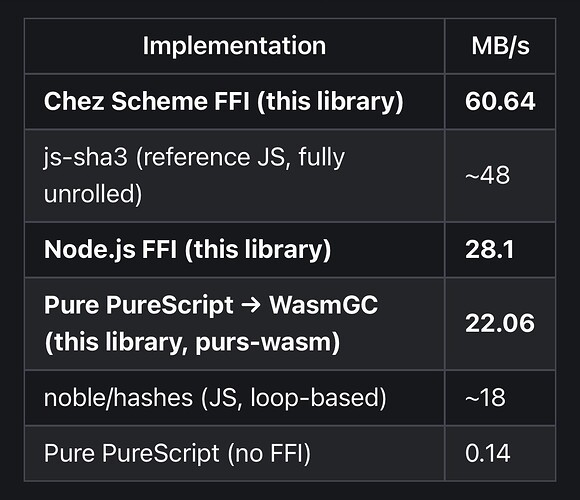Click the 0.14 speed value
Viewport: 580px width, 500px height.
click(488, 453)
